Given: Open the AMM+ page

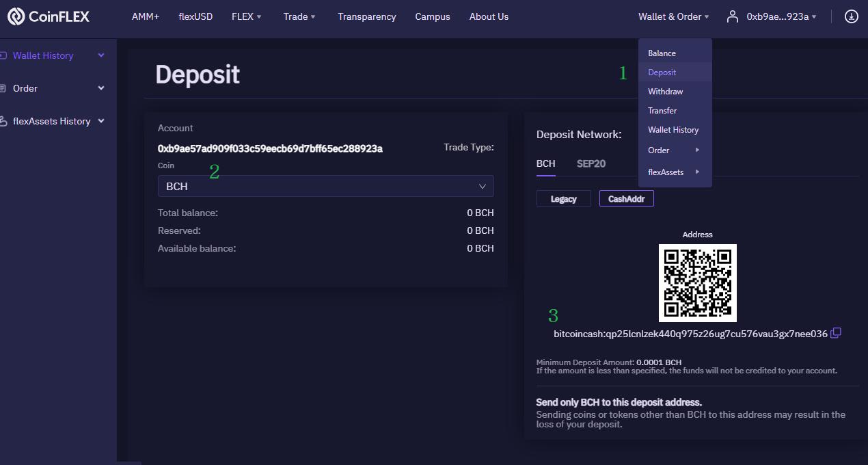Looking at the screenshot, I should (x=146, y=16).
